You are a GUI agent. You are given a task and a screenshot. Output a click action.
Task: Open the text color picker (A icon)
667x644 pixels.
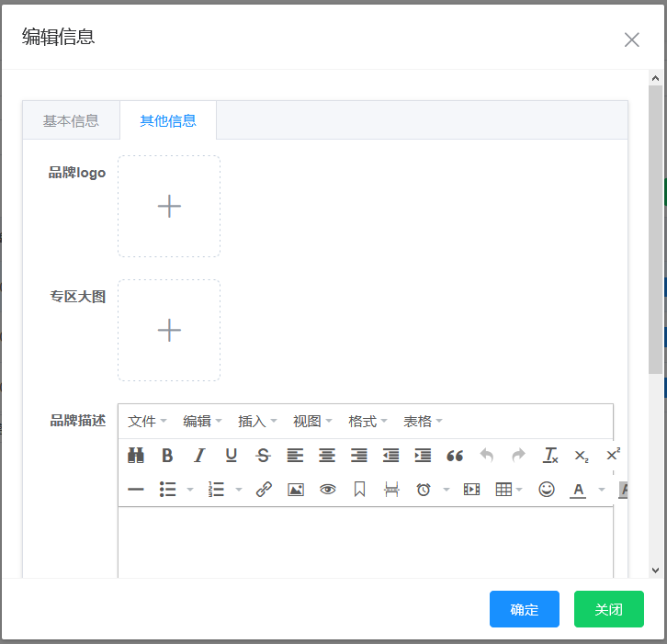(x=578, y=490)
